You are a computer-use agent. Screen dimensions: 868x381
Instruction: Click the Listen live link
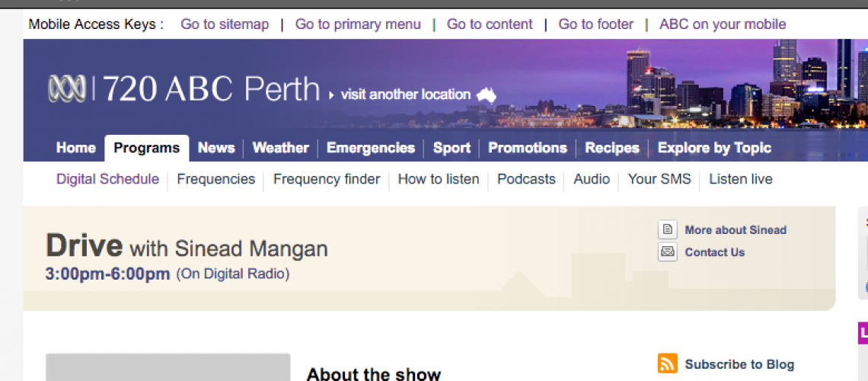(741, 179)
